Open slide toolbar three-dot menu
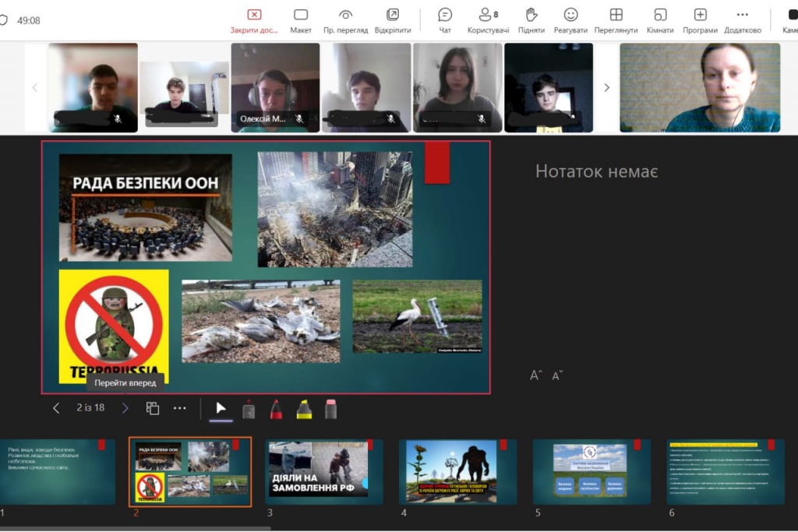798x532 pixels. point(180,408)
